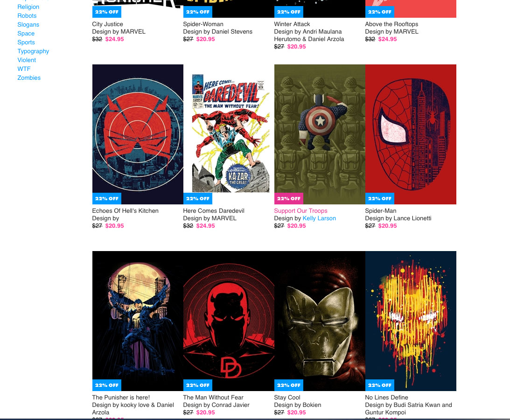Screen dimensions: 510x420
Task: Browse the Robots category
Action: [27, 15]
